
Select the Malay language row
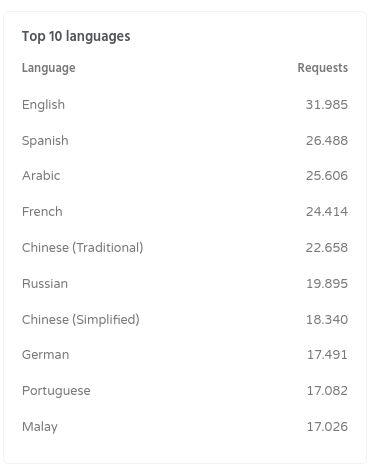(x=185, y=427)
